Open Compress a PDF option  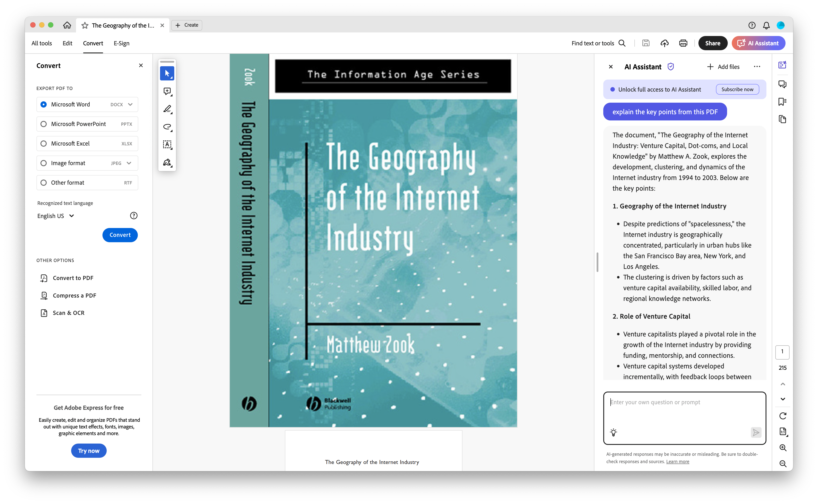point(68,296)
